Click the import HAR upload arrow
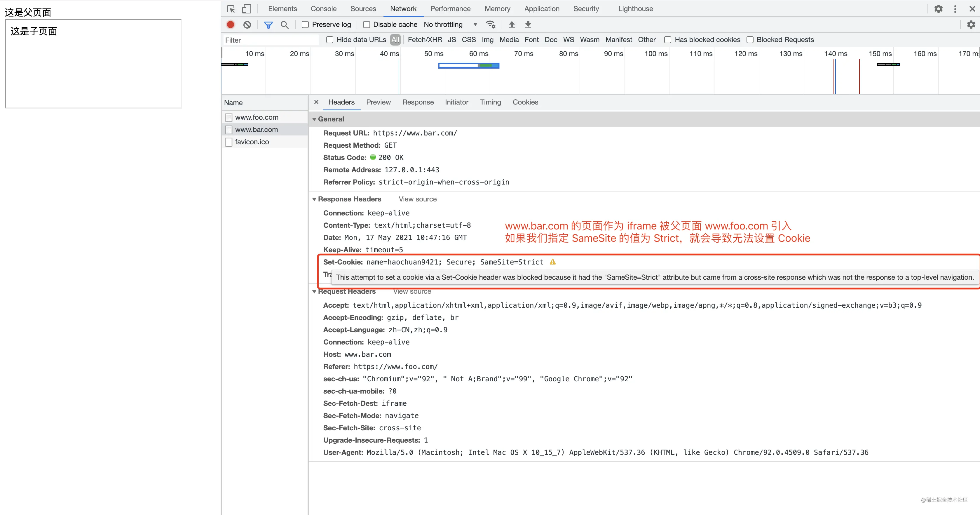The image size is (980, 515). pyautogui.click(x=512, y=25)
